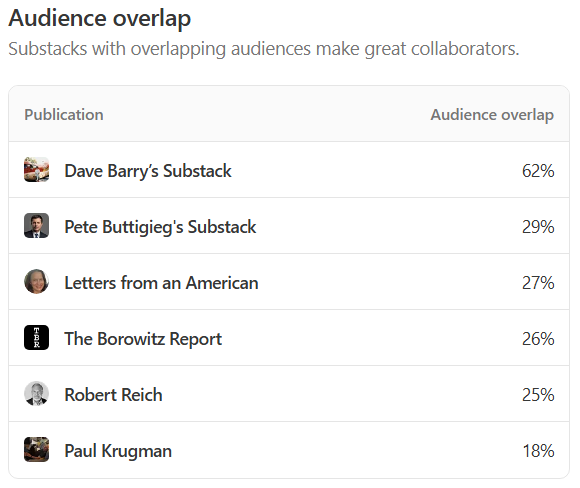The width and height of the screenshot is (580, 488).
Task: Click Robert Reich's avatar icon
Action: pos(36,393)
